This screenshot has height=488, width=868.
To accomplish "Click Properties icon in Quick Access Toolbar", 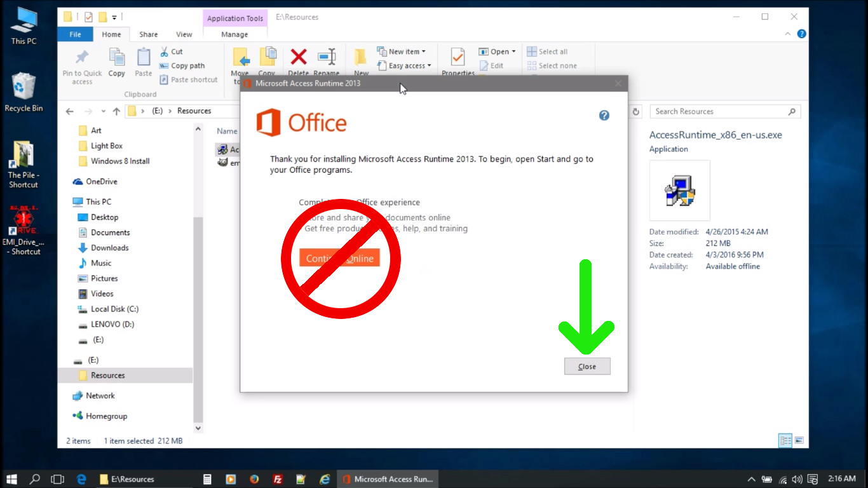I will pyautogui.click(x=88, y=17).
